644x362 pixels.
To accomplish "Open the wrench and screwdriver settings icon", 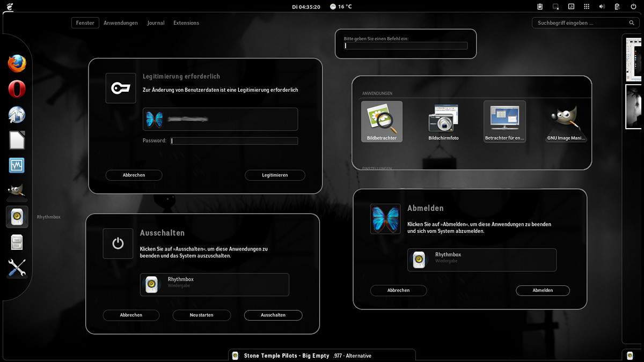I will (17, 268).
